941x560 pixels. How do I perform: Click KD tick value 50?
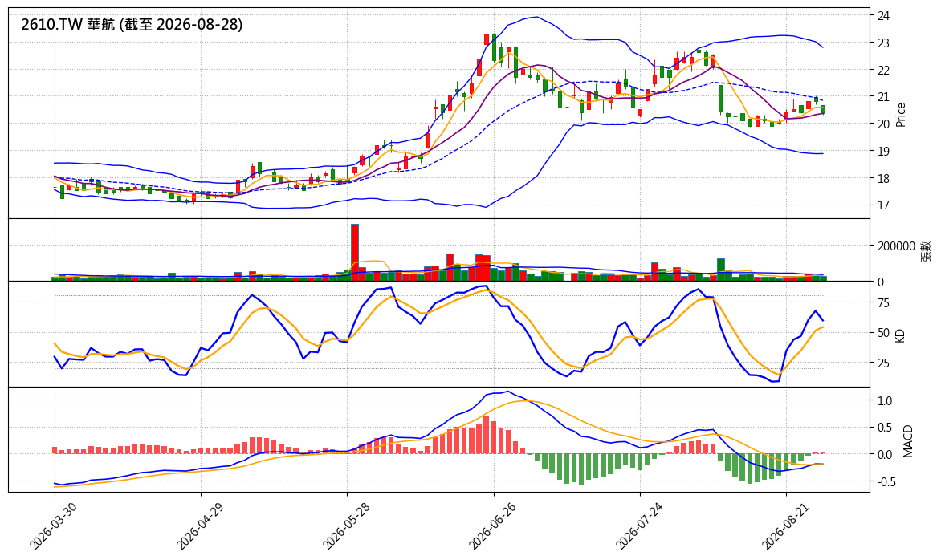883,333
